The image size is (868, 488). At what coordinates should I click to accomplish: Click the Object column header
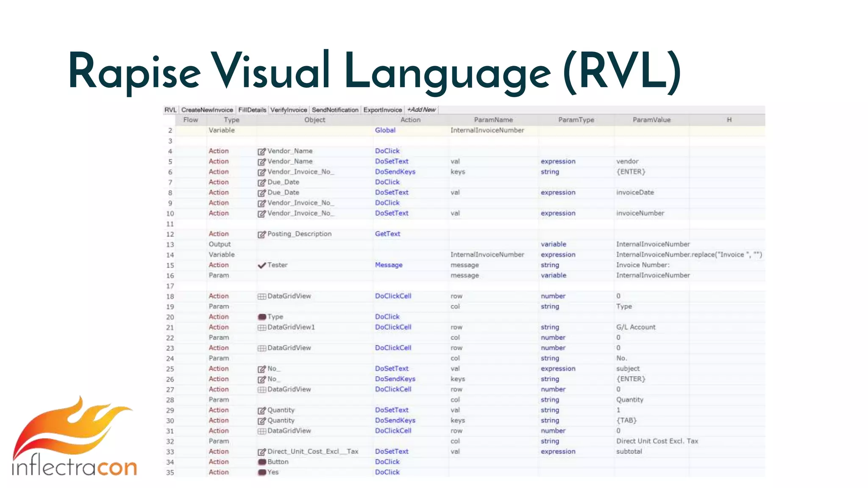click(x=314, y=120)
